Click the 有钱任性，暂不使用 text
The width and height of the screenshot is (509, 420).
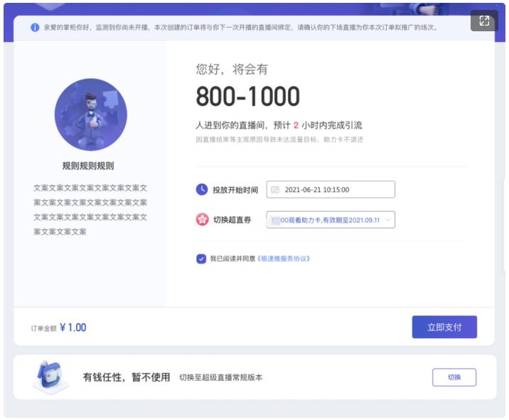point(127,377)
